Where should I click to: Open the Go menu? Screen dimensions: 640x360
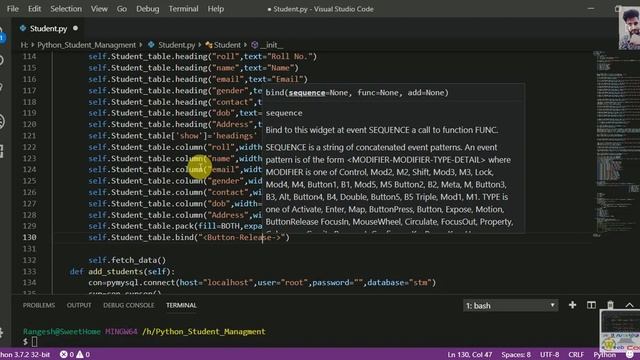click(x=122, y=9)
